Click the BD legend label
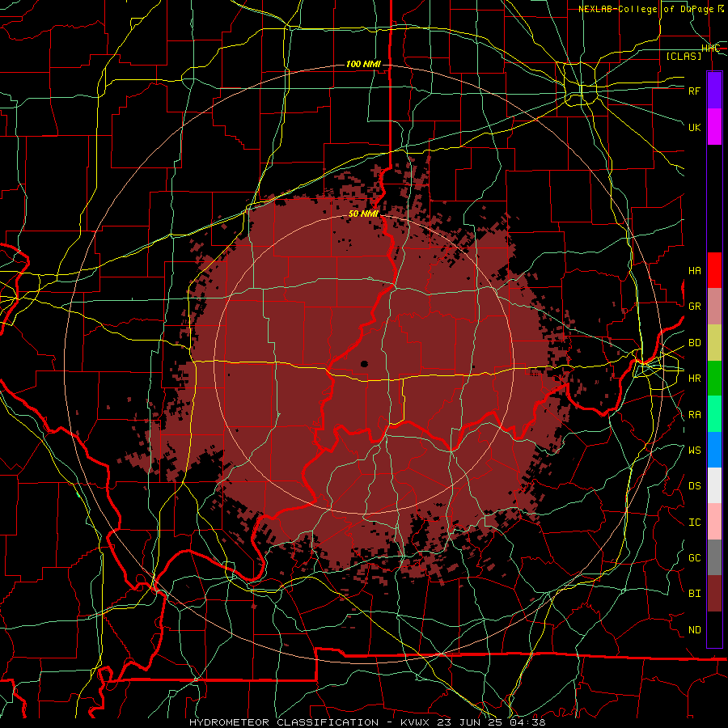 pos(694,343)
